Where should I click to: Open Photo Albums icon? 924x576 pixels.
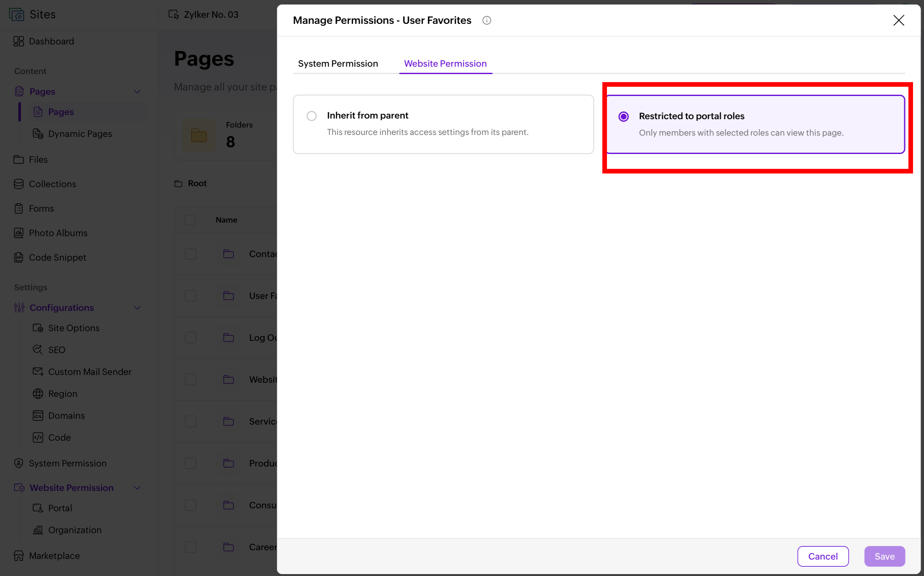(18, 233)
